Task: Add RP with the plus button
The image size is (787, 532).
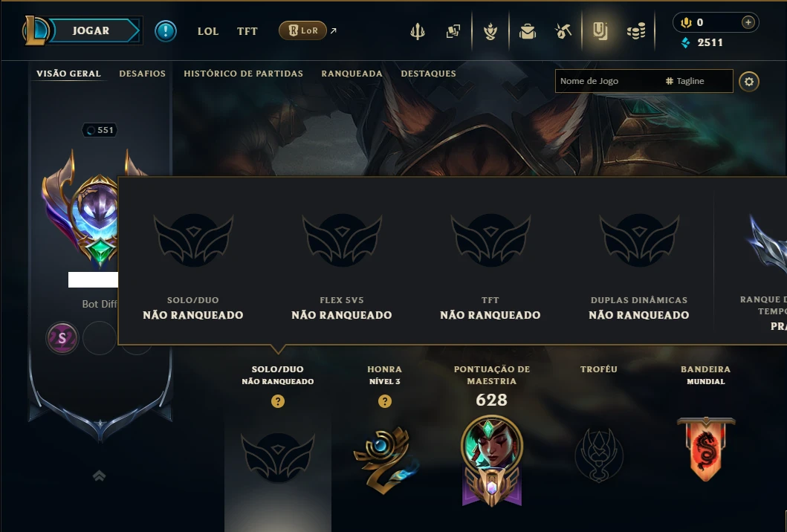Action: (748, 22)
